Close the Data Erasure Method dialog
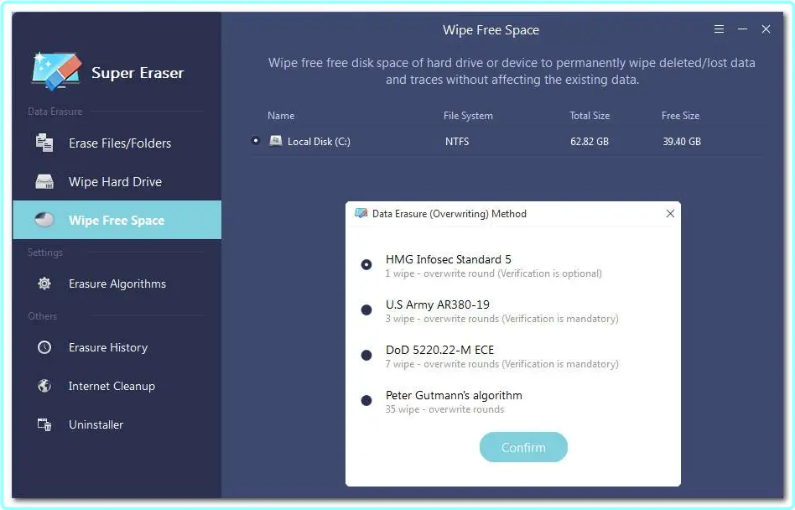The height and width of the screenshot is (510, 795). click(670, 213)
